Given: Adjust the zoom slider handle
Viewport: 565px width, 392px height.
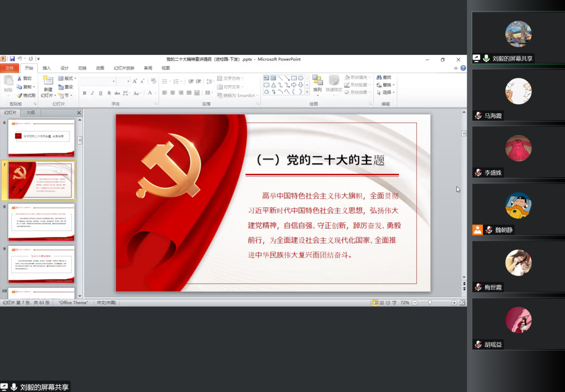Looking at the screenshot, I should (430, 303).
